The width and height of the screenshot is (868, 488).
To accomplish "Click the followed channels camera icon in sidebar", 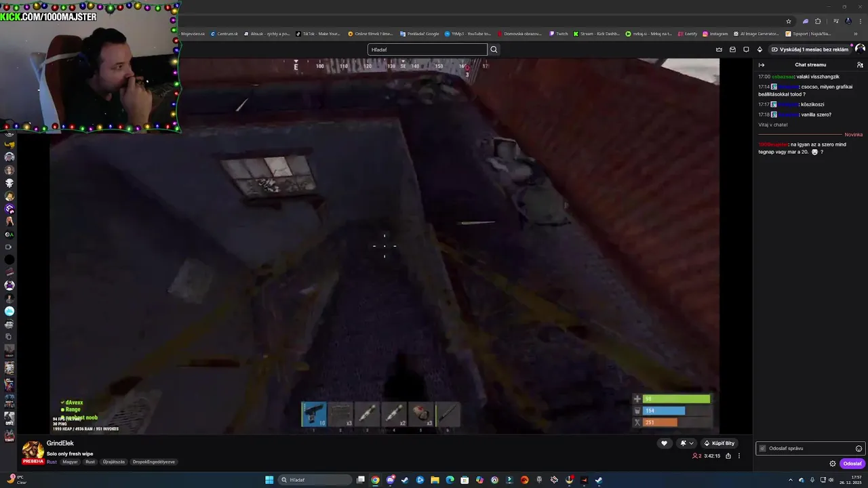I will 9,247.
